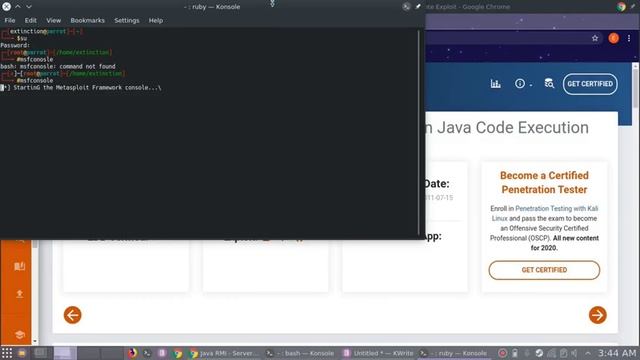Viewport: 640px width, 360px height.
Task: Open the Help menu in Konsole
Action: click(x=156, y=20)
